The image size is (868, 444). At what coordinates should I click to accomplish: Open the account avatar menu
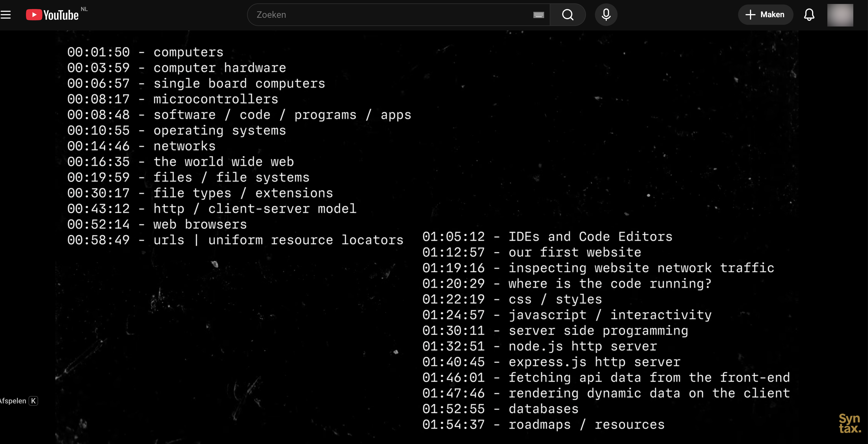point(840,15)
